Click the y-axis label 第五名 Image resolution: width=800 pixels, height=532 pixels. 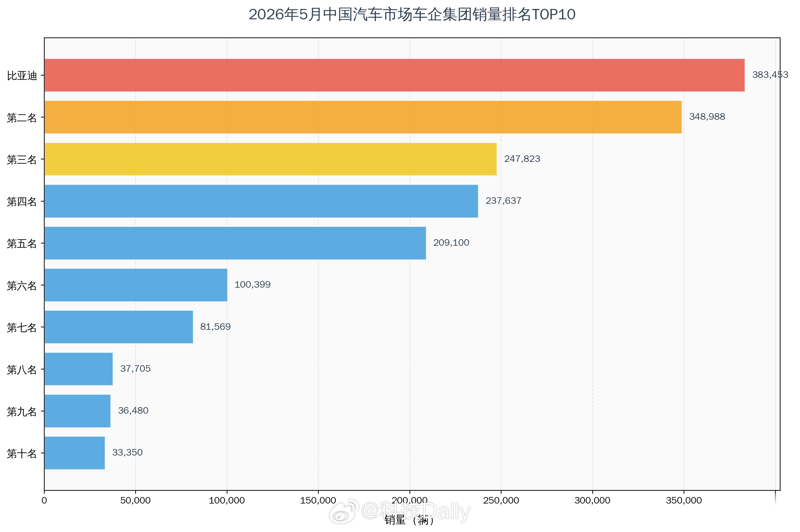[x=22, y=244]
